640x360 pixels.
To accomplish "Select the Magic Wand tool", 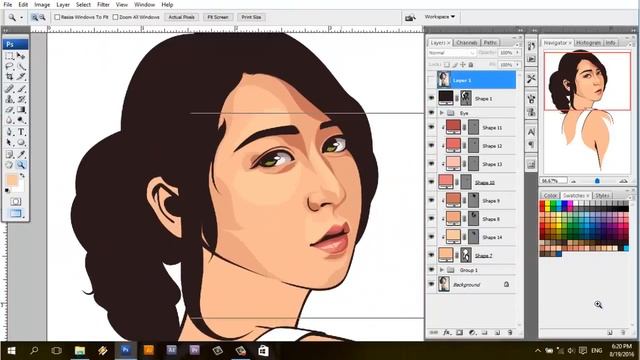I will pyautogui.click(x=21, y=67).
